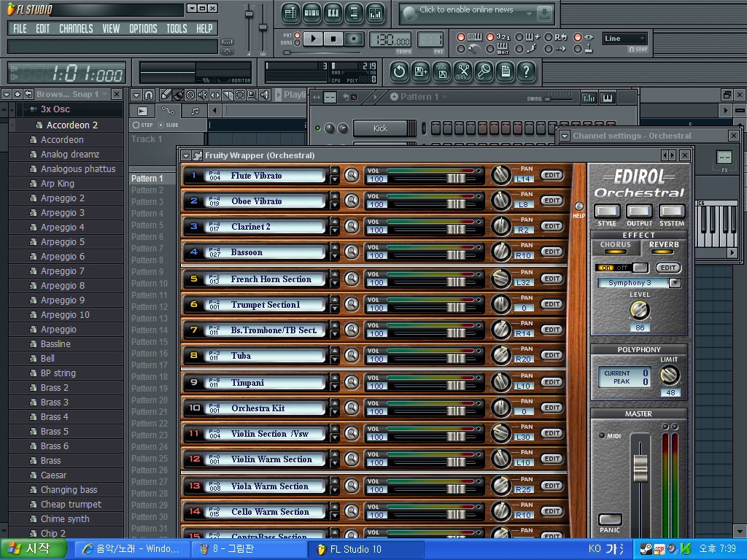Select the playlist slice tool
Viewport: 747px width, 560px height.
[x=228, y=95]
